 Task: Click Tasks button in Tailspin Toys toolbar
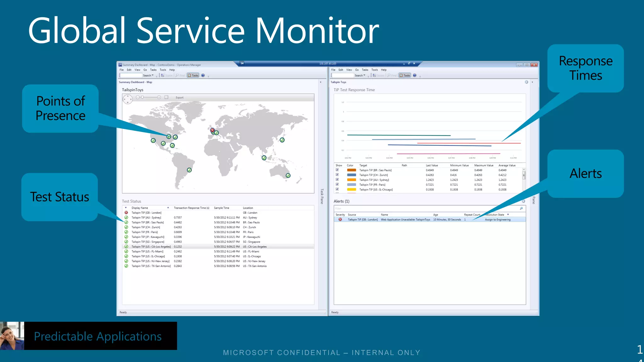[x=405, y=75]
